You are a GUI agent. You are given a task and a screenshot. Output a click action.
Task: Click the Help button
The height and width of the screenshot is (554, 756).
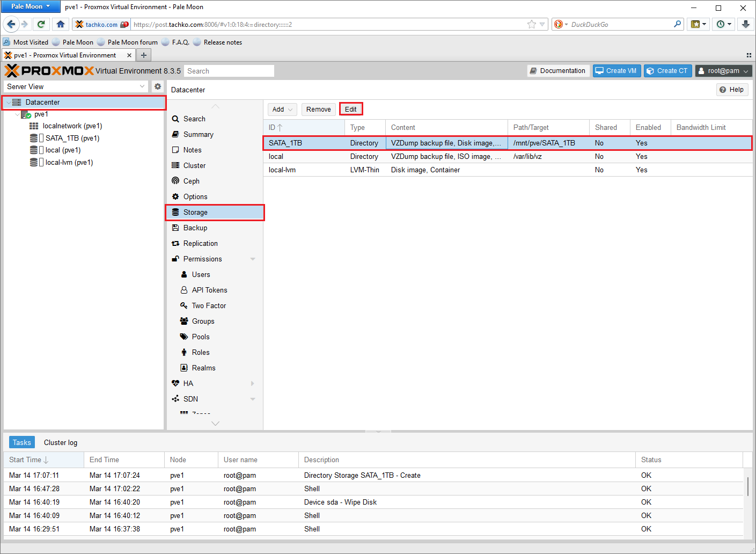click(732, 90)
